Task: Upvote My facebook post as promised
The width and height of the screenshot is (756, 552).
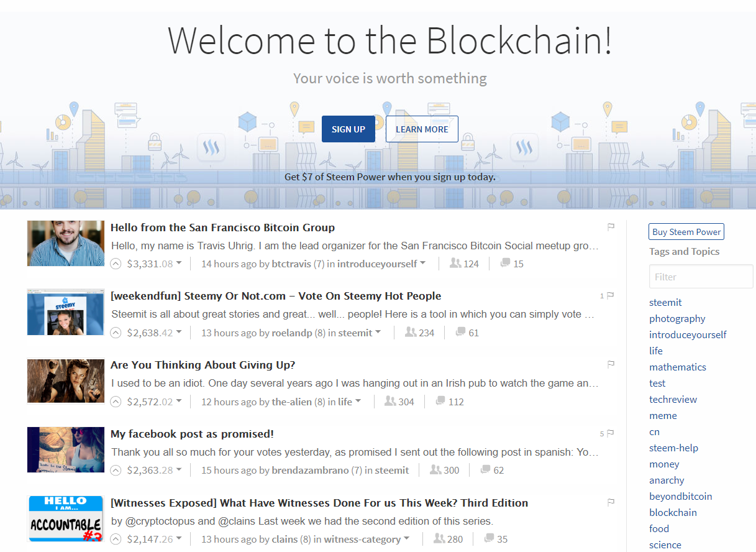Action: click(x=116, y=470)
